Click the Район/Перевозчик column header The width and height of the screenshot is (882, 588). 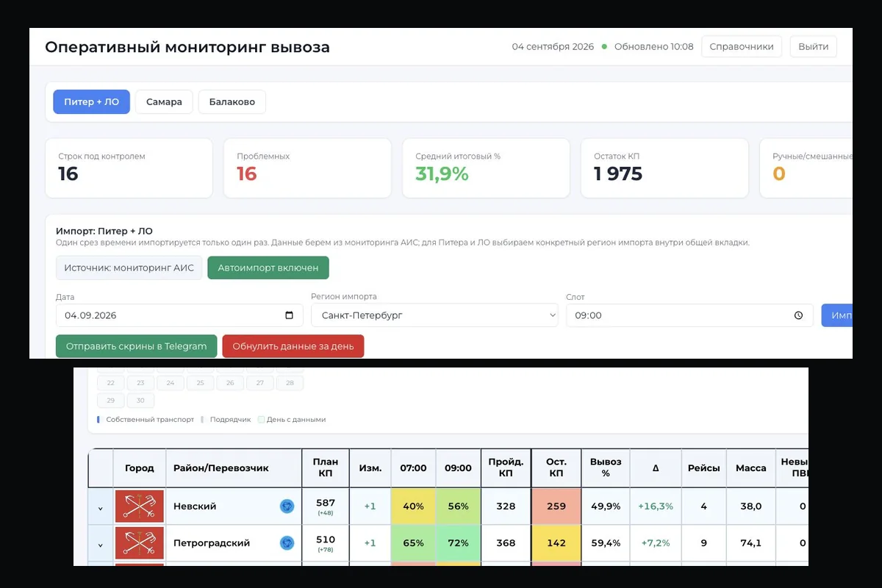[234, 467]
